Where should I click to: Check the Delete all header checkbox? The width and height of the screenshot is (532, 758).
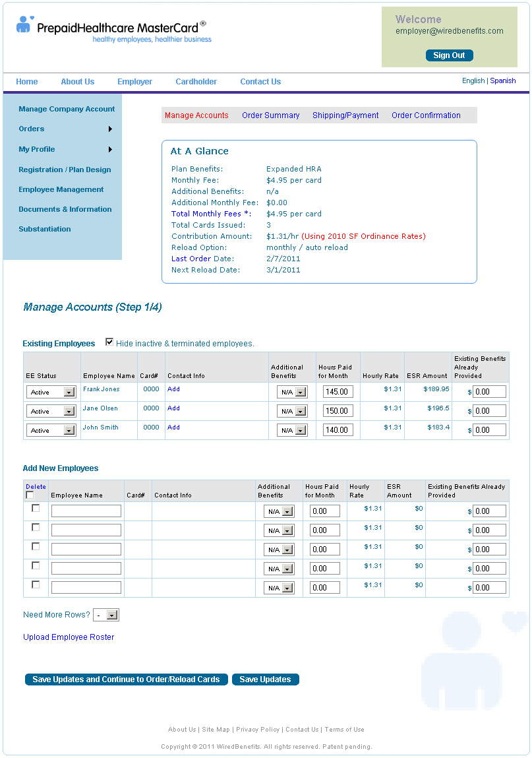[30, 495]
